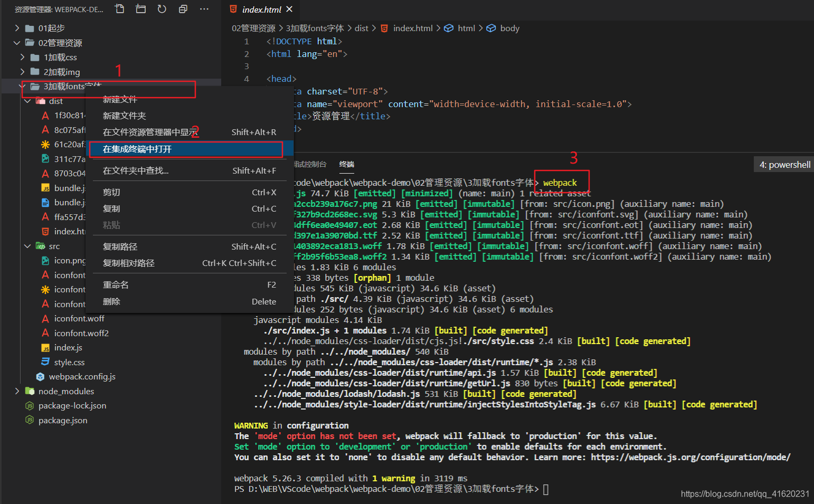Choose 复制路径 from context menu
Image resolution: width=814 pixels, height=504 pixels.
pyautogui.click(x=190, y=246)
